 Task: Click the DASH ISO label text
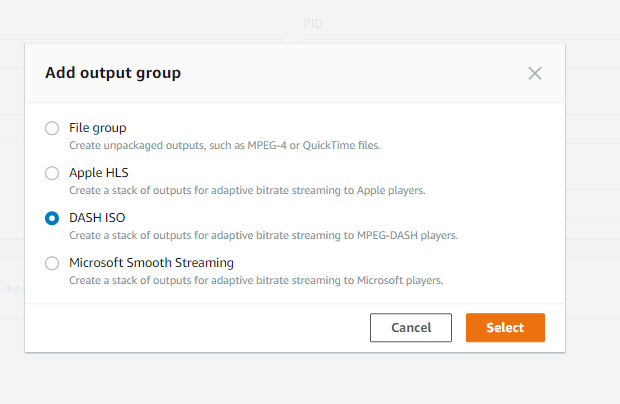pos(98,218)
